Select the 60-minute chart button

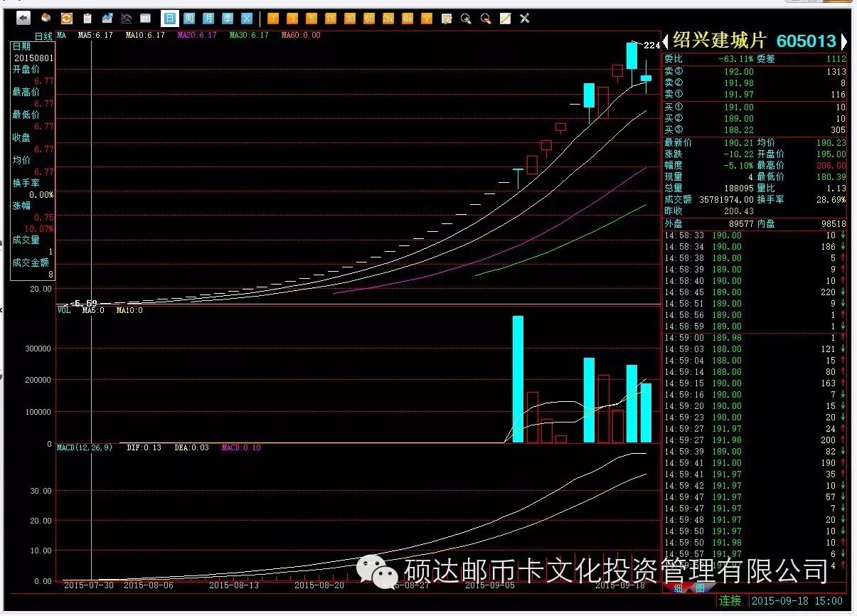point(369,18)
